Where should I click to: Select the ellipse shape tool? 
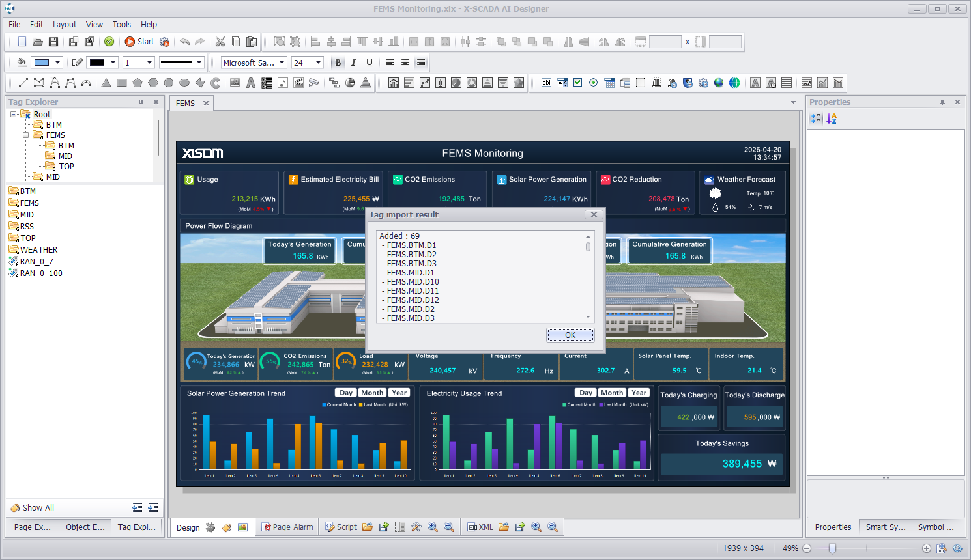click(x=184, y=83)
